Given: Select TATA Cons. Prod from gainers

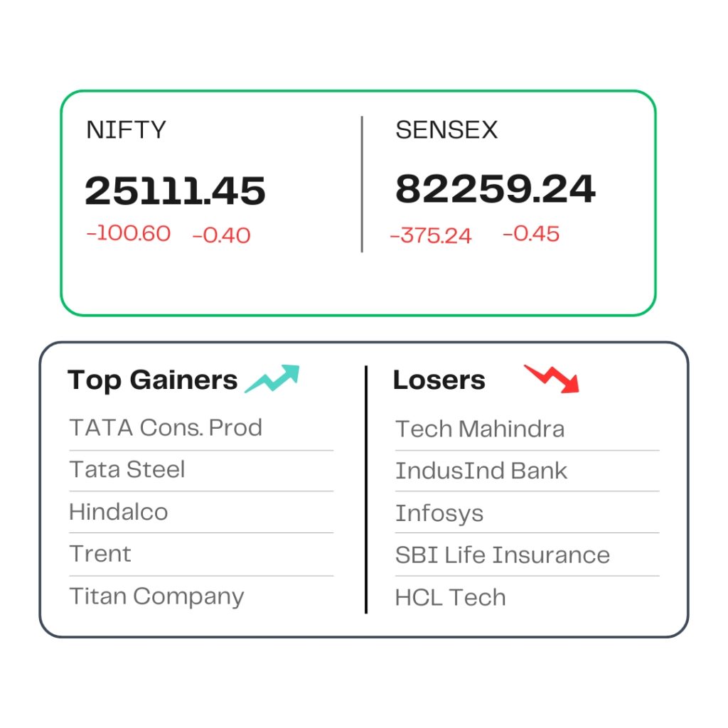Looking at the screenshot, I should click(166, 427).
